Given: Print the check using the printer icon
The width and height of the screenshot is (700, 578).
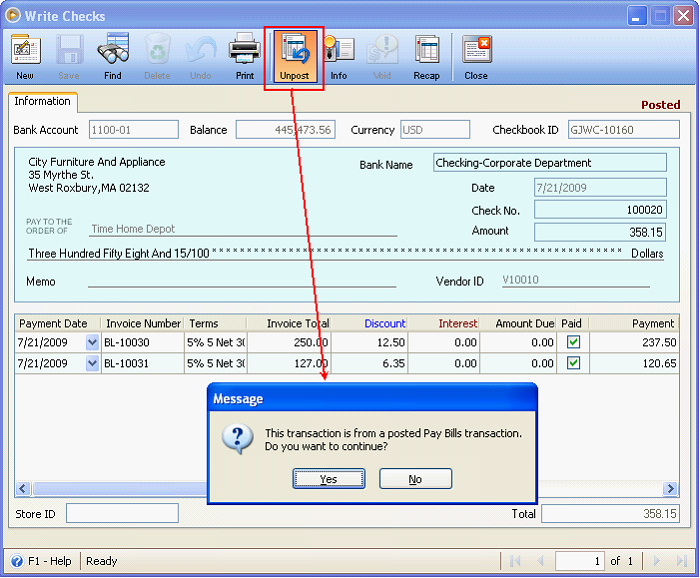Looking at the screenshot, I should tap(245, 49).
